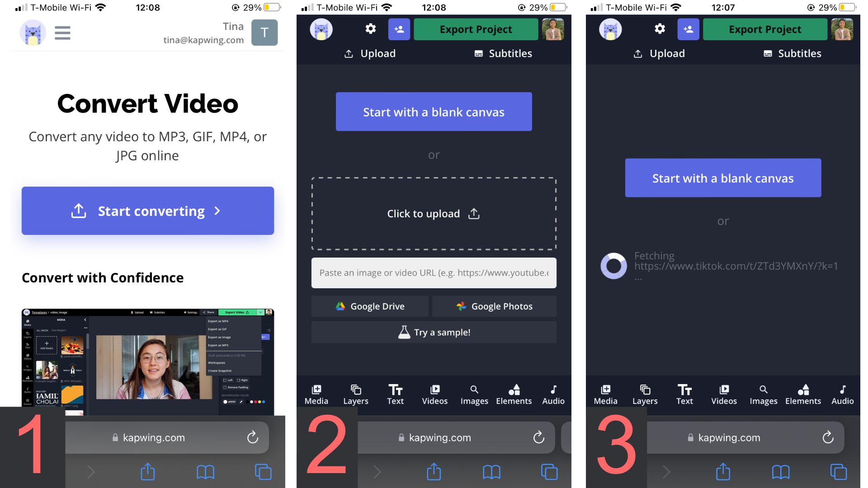
Task: Click the Media icon in the toolbar
Action: [x=316, y=392]
